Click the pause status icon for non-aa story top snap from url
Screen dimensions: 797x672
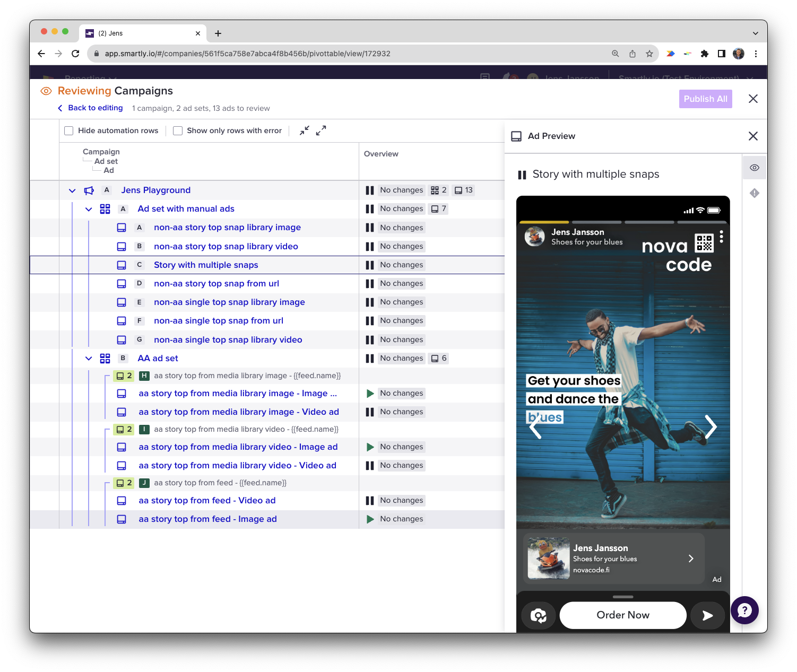point(370,284)
